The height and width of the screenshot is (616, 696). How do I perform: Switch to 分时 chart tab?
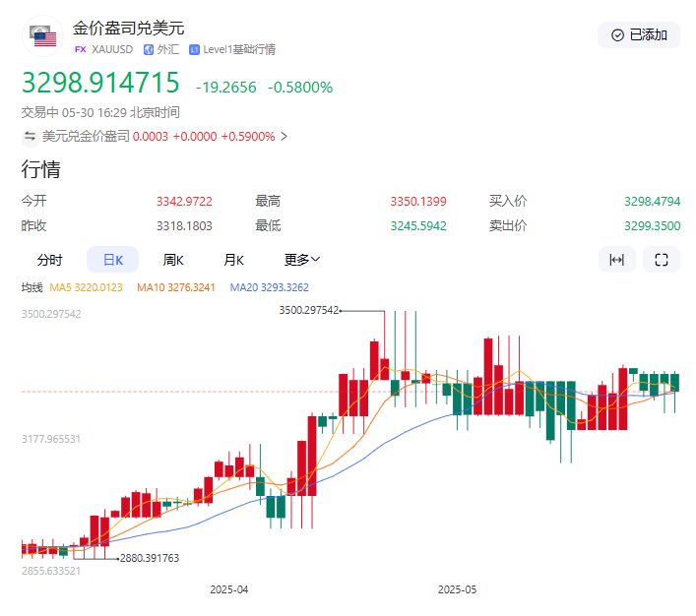(49, 260)
